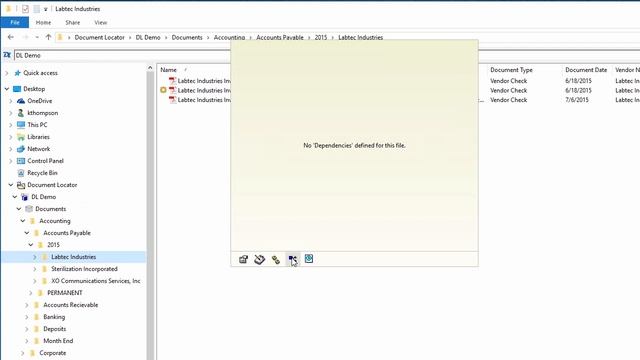Expand the Sterilization Incorporated folder

tap(35, 269)
